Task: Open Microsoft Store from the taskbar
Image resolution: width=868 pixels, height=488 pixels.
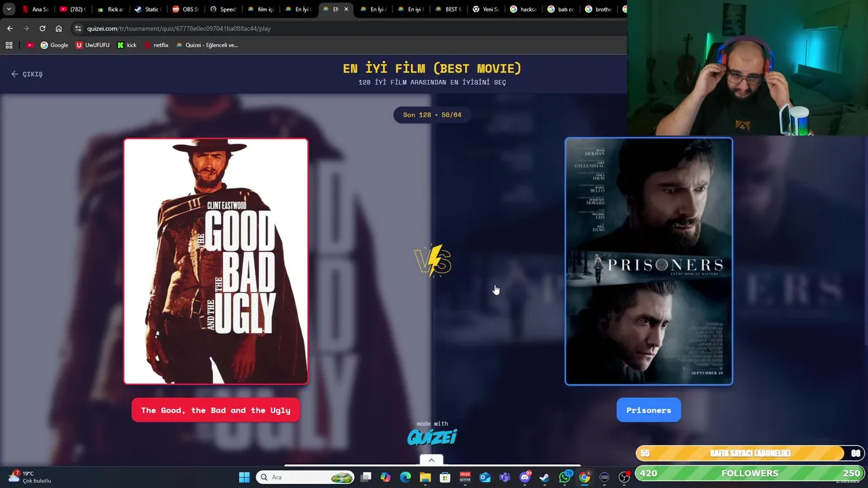Action: pos(445,477)
